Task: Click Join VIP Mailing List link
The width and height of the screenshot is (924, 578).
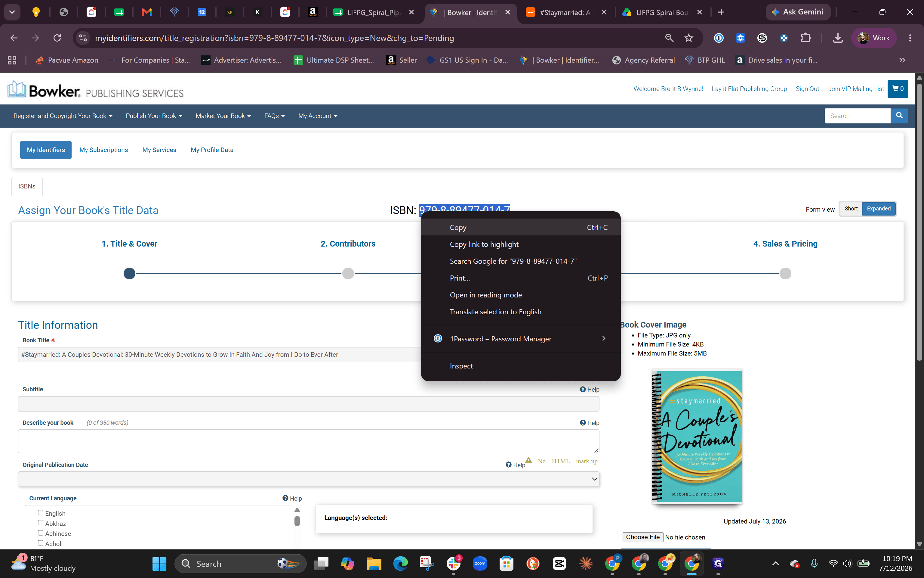Action: (856, 89)
